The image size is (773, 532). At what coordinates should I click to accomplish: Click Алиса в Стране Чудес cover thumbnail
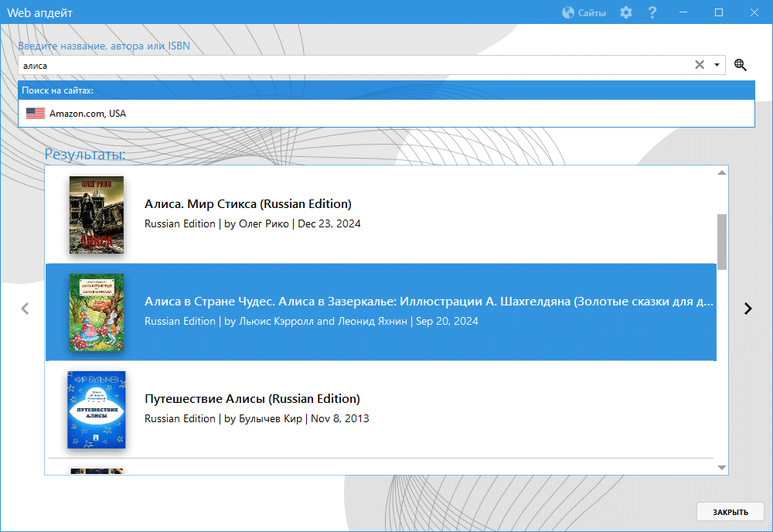96,312
